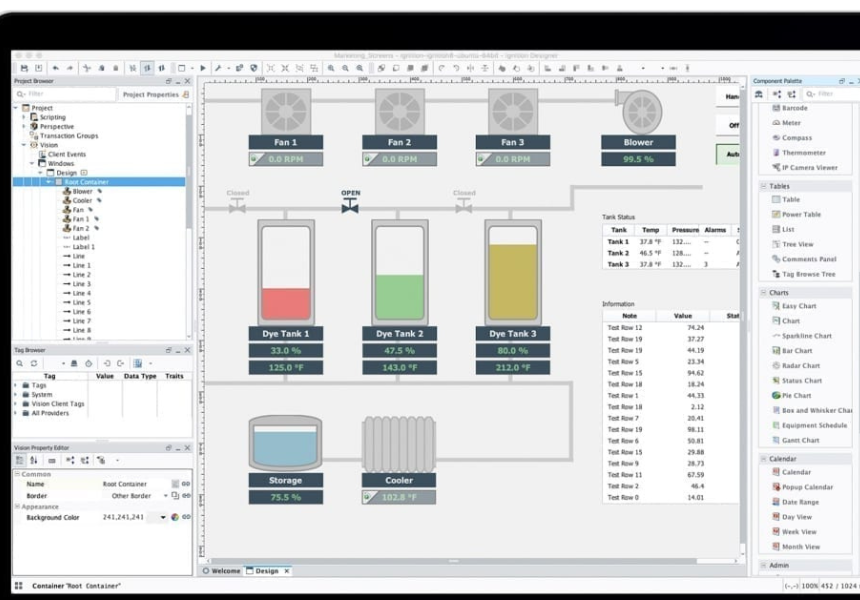The image size is (860, 600).
Task: Click the search icon in Tag Browser
Action: [x=19, y=363]
